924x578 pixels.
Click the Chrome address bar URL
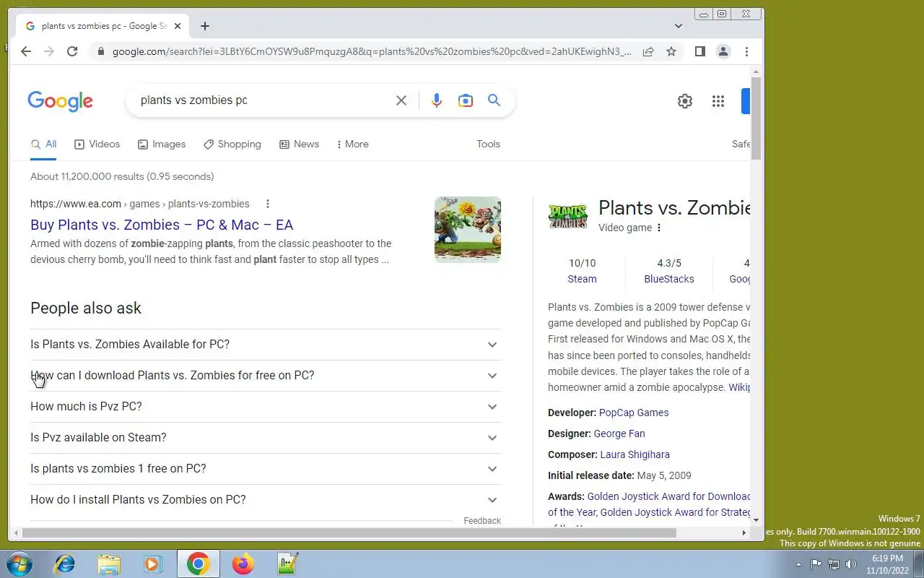[x=372, y=51]
